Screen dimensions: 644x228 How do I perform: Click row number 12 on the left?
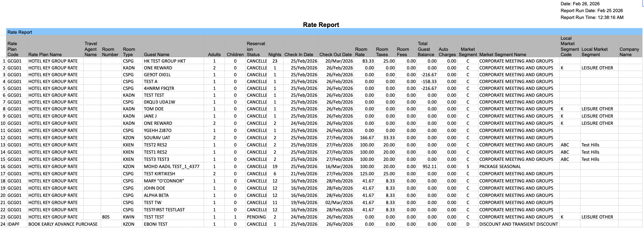click(x=3, y=138)
